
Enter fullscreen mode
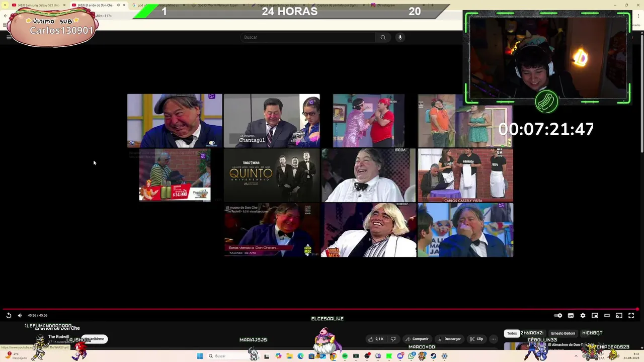coord(631,315)
